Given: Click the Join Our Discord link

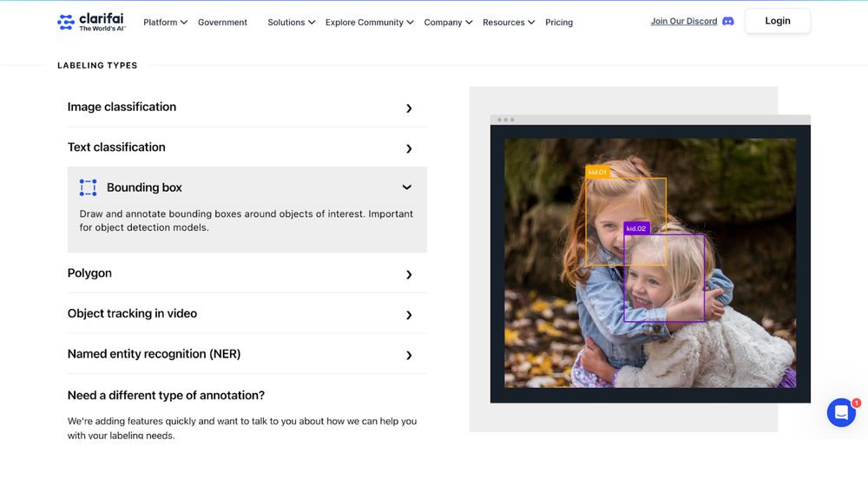Looking at the screenshot, I should pos(684,21).
